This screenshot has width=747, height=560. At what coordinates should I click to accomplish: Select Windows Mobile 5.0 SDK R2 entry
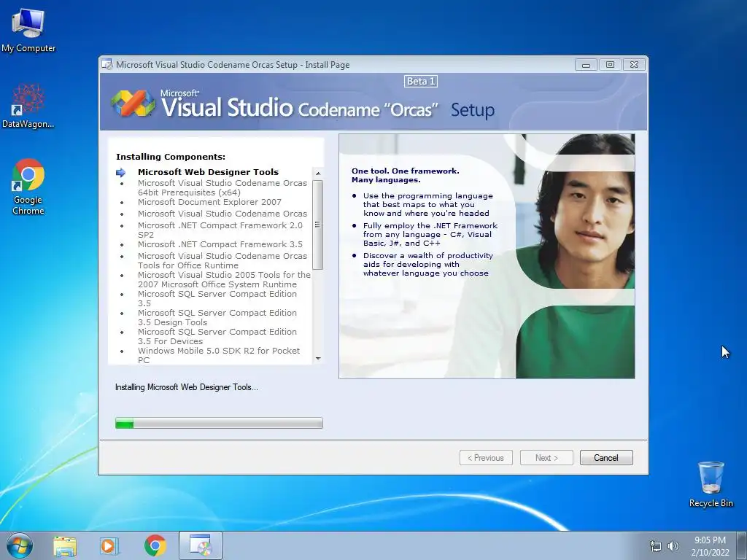point(219,355)
